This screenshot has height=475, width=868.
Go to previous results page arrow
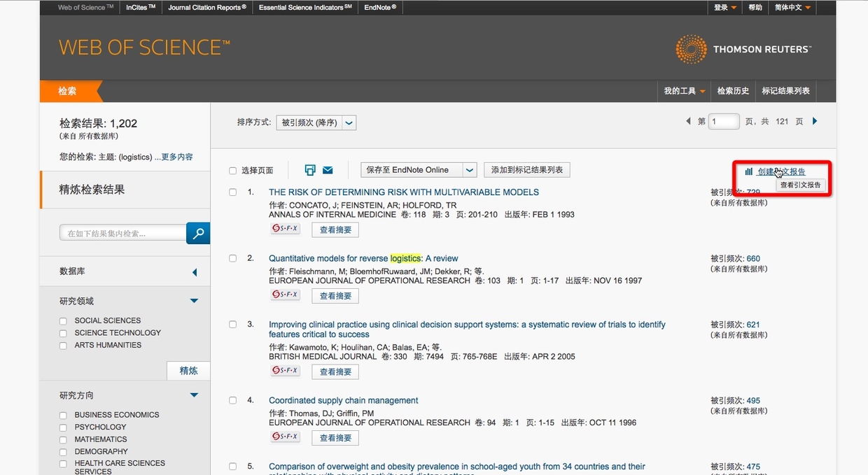tap(688, 121)
